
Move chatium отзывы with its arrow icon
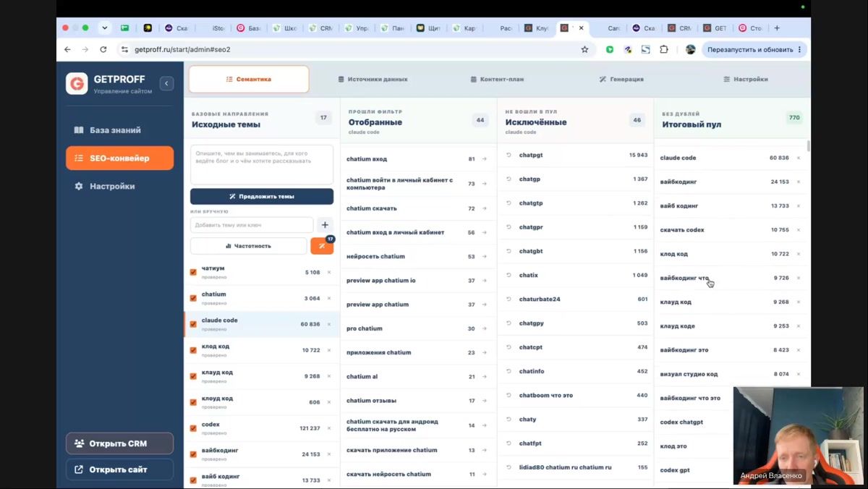pyautogui.click(x=485, y=401)
